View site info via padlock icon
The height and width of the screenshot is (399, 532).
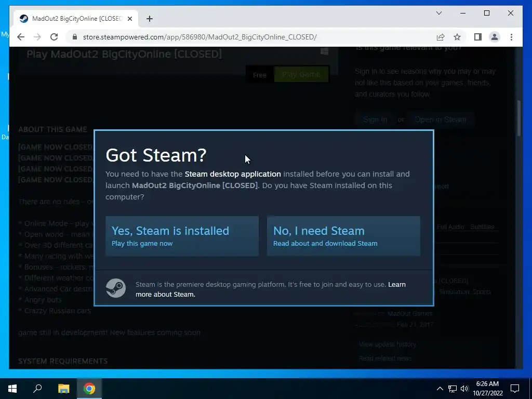click(75, 37)
